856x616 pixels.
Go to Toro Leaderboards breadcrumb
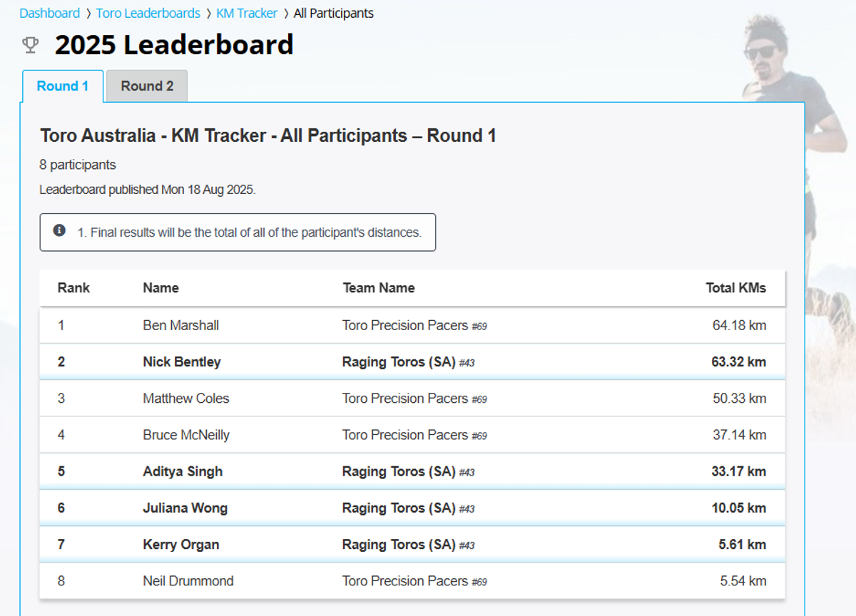tap(148, 13)
